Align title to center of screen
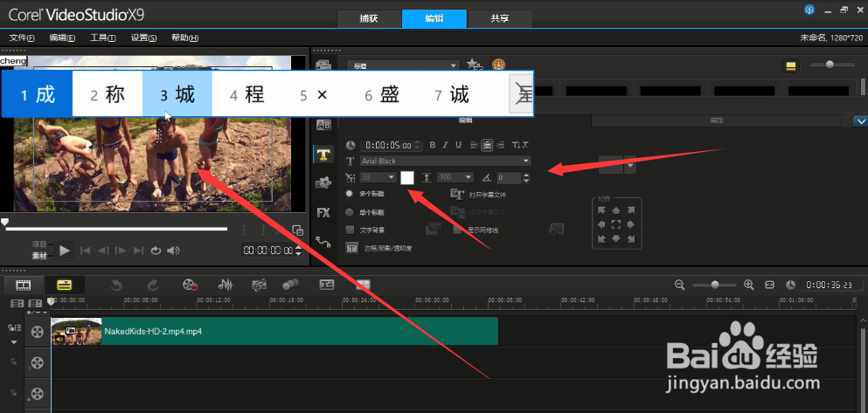 click(616, 225)
